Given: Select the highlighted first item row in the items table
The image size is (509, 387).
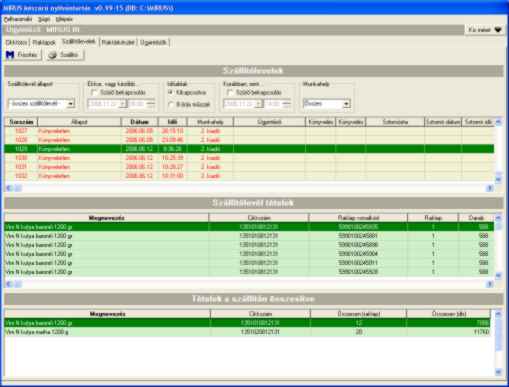Looking at the screenshot, I should (249, 227).
